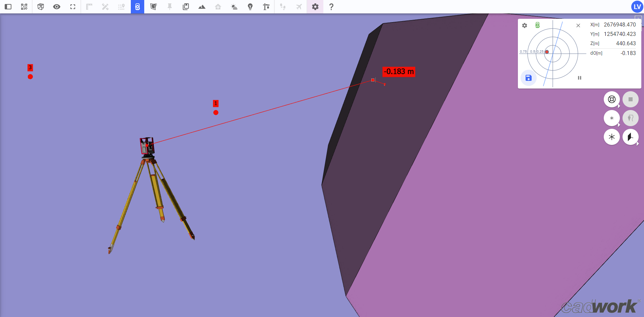The image size is (644, 317).
Task: Toggle the eye visibility icon in toolbar
Action: click(x=57, y=7)
